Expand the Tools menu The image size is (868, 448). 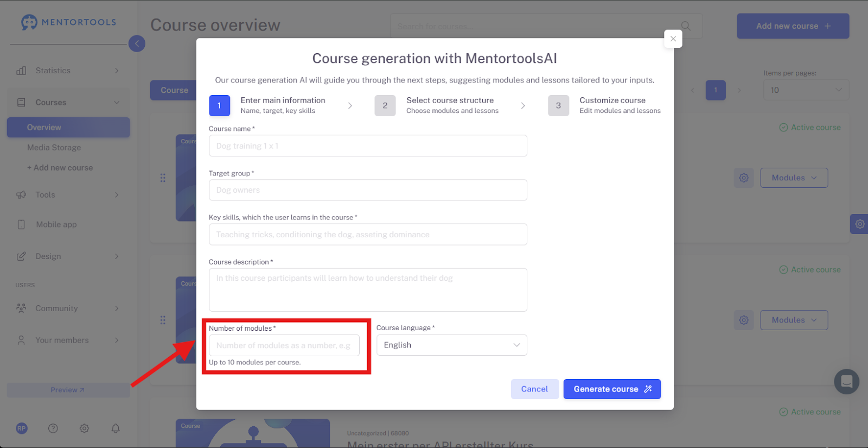click(117, 195)
